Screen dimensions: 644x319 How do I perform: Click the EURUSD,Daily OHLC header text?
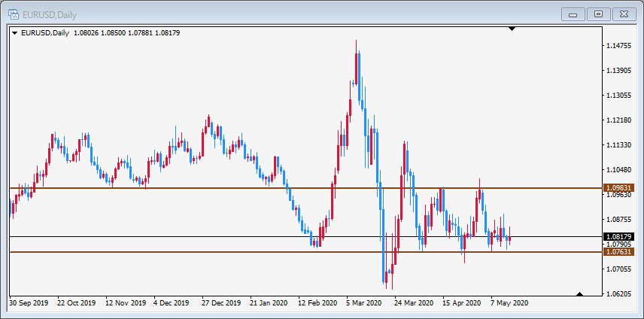point(100,33)
